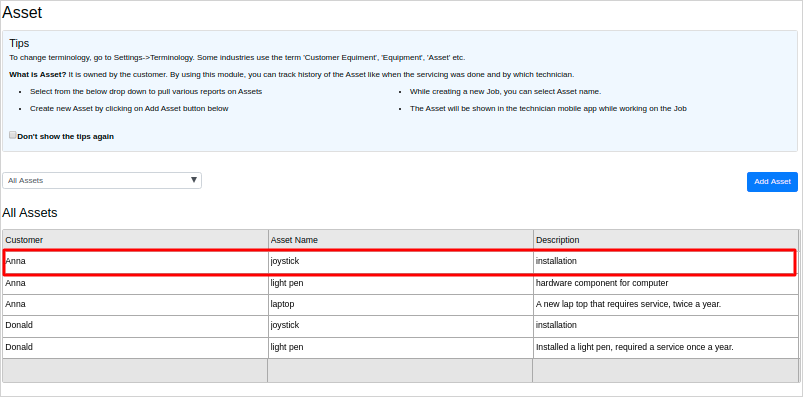Viewport: 803px width, 397px height.
Task: Click installation description in Donald's joystick row
Action: click(556, 325)
